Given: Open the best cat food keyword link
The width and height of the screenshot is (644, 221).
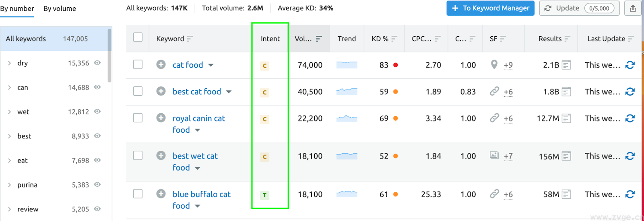Looking at the screenshot, I should point(196,92).
